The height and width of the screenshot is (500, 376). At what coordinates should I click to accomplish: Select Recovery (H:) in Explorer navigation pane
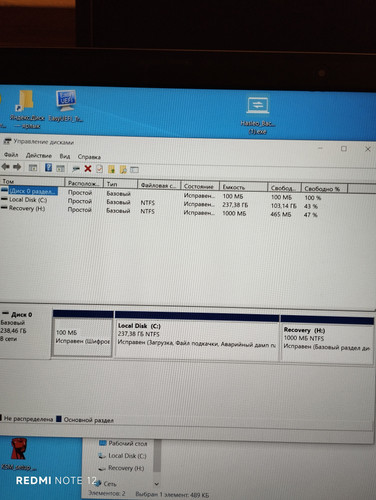pos(121,468)
